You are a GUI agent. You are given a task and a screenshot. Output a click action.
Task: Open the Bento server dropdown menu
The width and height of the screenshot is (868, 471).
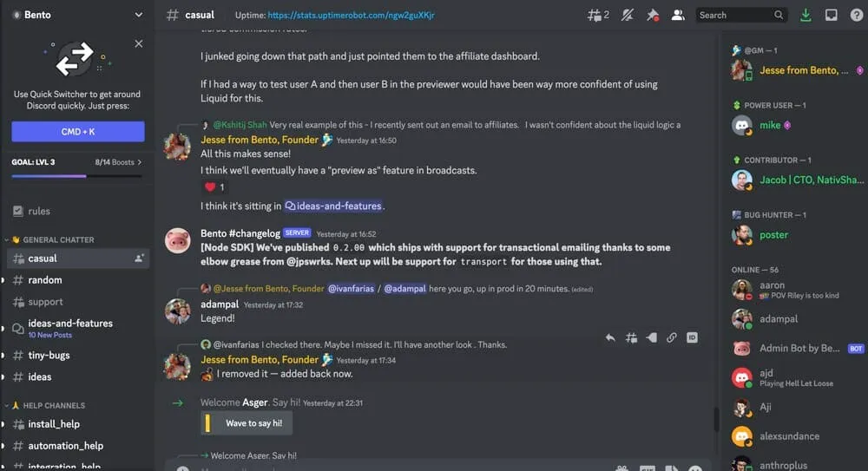click(x=77, y=15)
